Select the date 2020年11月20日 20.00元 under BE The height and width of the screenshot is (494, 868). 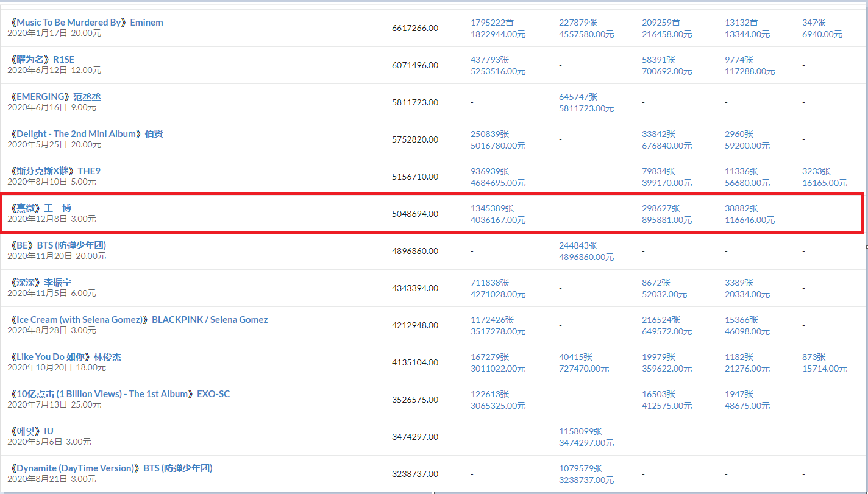point(57,256)
